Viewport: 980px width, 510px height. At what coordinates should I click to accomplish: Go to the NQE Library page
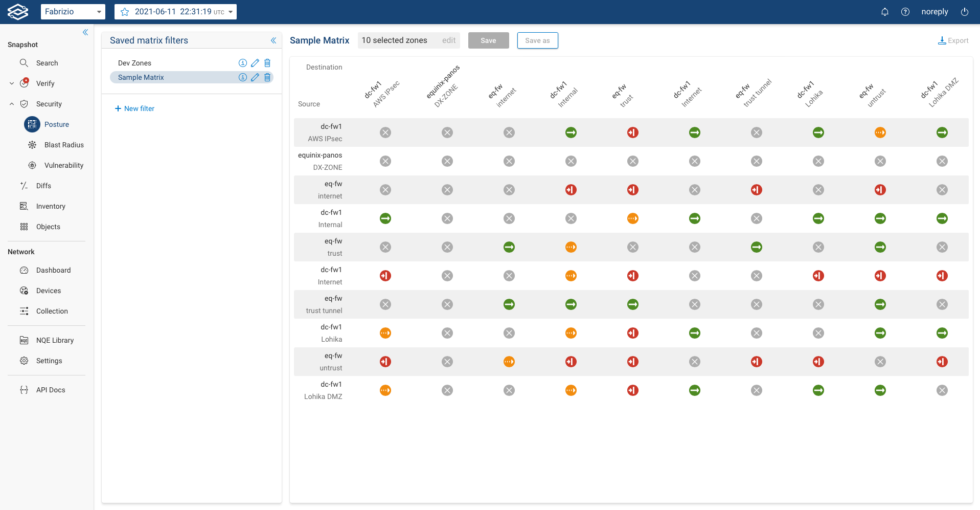coord(55,340)
